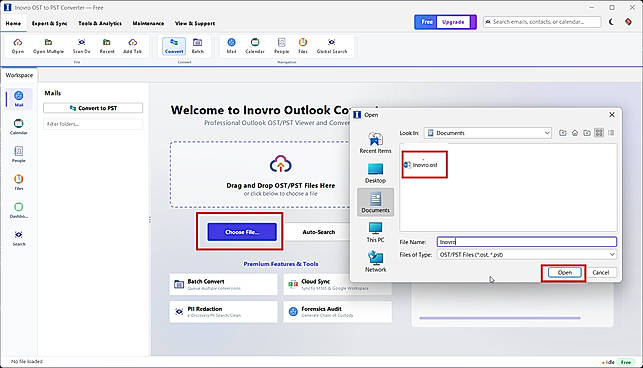643x368 pixels.
Task: Open the Cloud Sync premium card
Action: (x=337, y=284)
